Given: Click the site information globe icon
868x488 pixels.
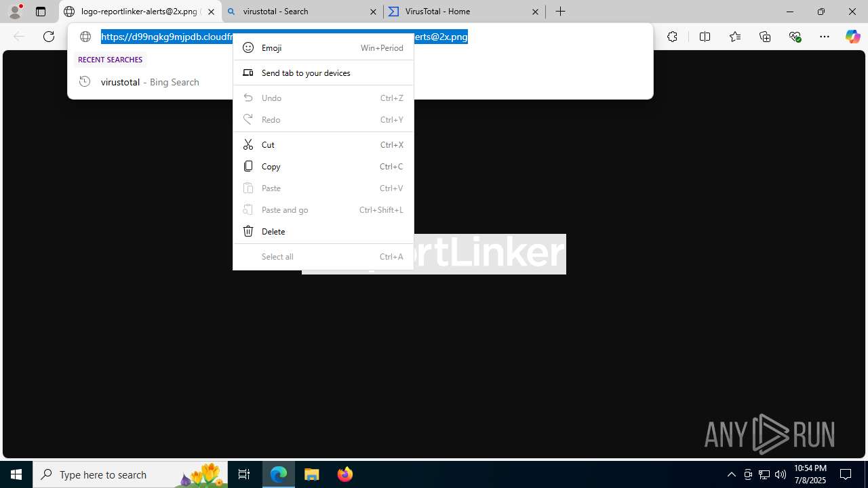Looking at the screenshot, I should pyautogui.click(x=85, y=37).
